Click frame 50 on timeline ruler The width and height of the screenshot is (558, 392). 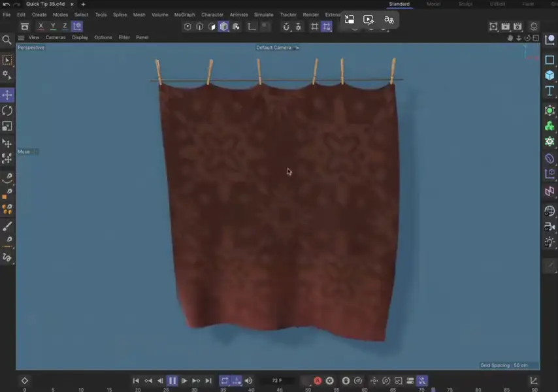[x=308, y=389]
